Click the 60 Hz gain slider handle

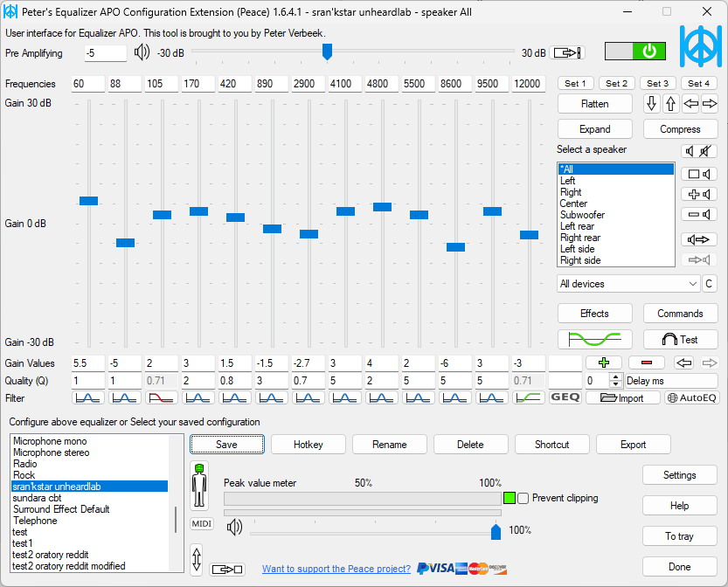pos(88,201)
